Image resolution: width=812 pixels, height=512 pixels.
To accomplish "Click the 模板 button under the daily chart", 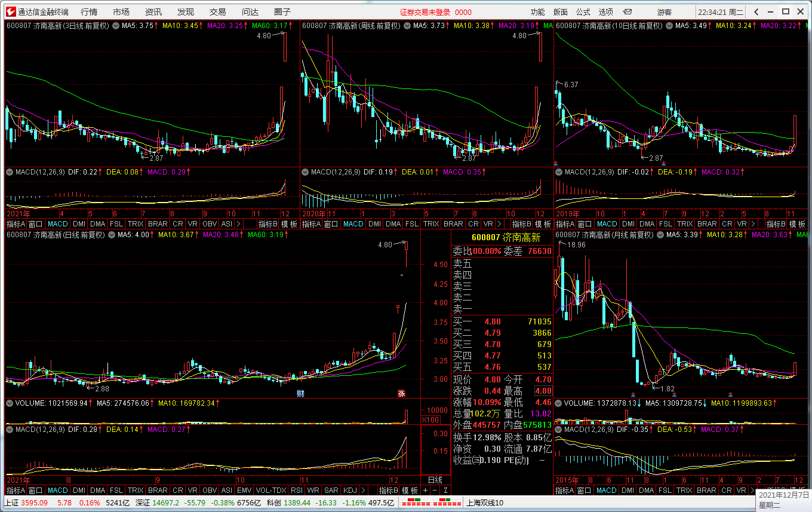I will point(410,490).
